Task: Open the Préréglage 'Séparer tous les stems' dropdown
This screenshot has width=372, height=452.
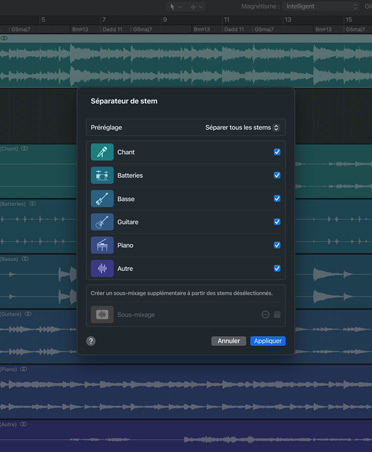Action: click(x=242, y=128)
